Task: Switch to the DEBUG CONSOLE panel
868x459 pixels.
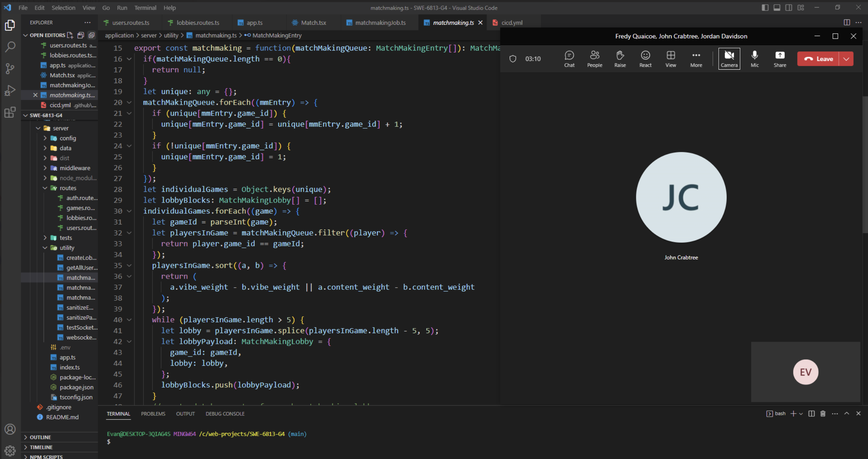Action: tap(225, 413)
